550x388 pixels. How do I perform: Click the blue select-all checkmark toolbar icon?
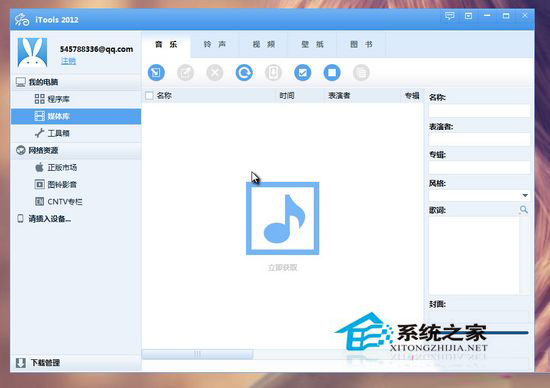302,73
